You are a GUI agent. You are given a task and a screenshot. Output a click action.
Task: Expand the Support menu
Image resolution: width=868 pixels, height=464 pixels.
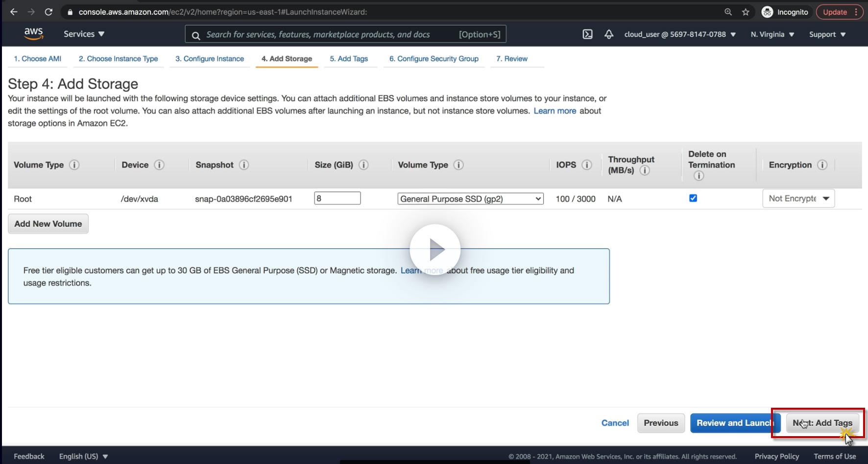pos(827,34)
